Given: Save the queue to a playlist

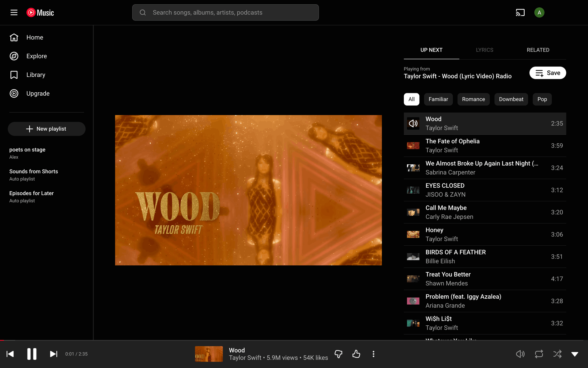Looking at the screenshot, I should point(548,73).
